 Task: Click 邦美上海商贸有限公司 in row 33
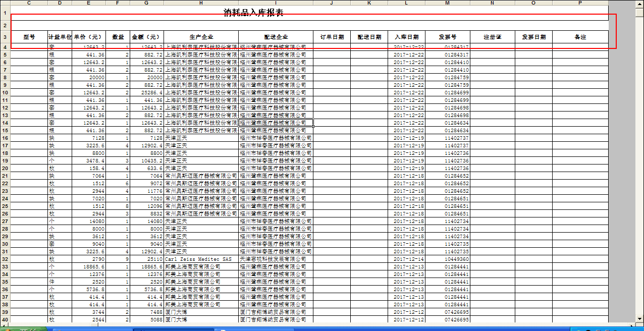[201, 266]
